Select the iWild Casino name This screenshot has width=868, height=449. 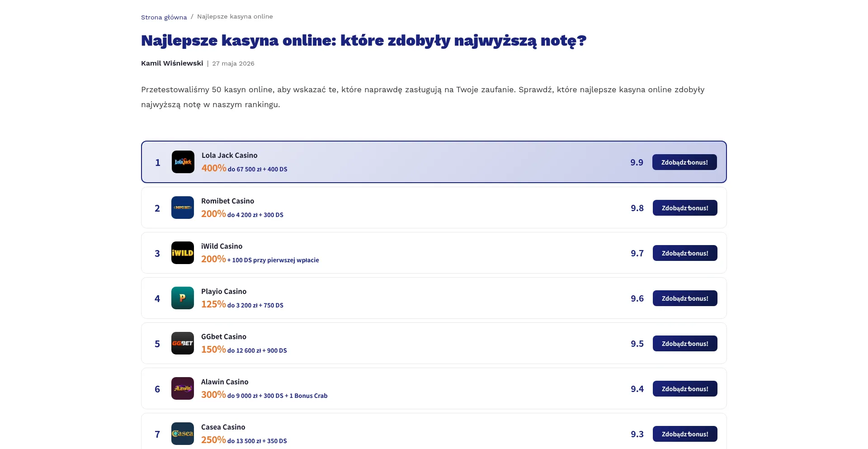(x=222, y=246)
